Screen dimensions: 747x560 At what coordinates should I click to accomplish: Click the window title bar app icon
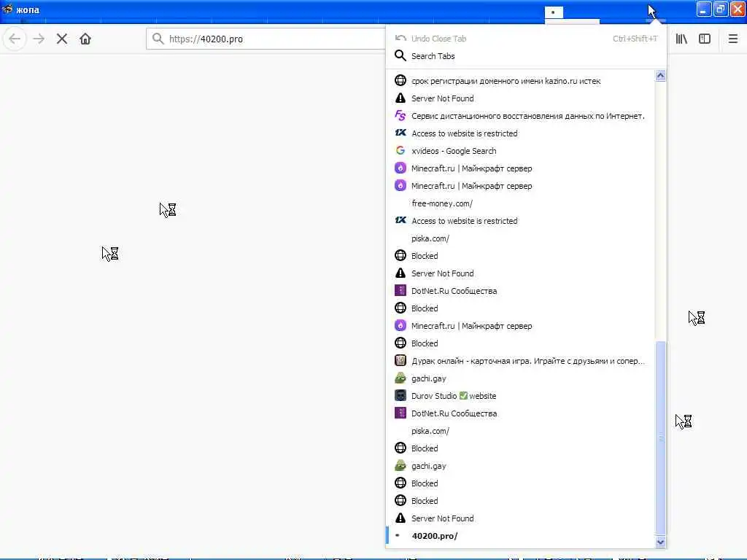pyautogui.click(x=7, y=9)
